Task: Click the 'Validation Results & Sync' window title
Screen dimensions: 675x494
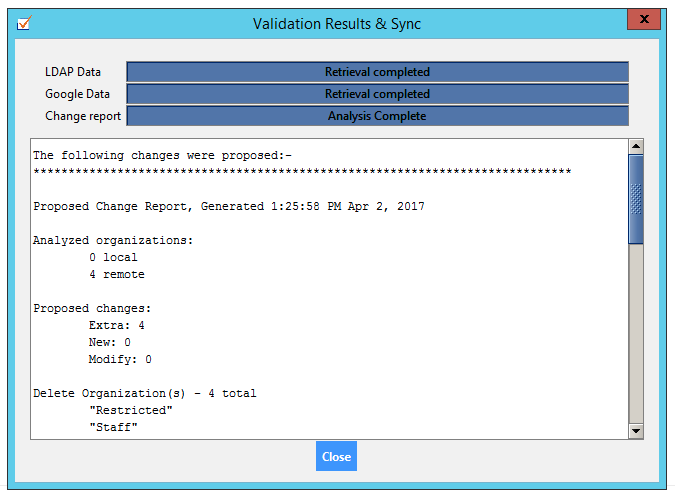Action: click(x=337, y=24)
